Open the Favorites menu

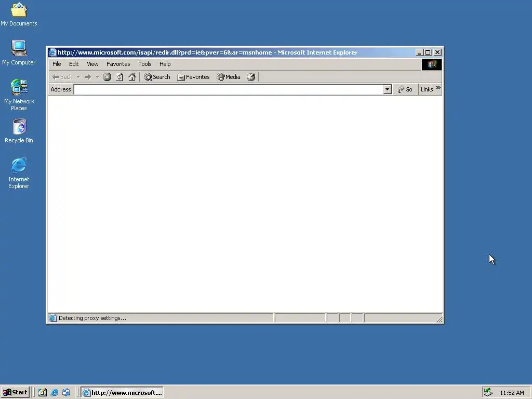[118, 64]
